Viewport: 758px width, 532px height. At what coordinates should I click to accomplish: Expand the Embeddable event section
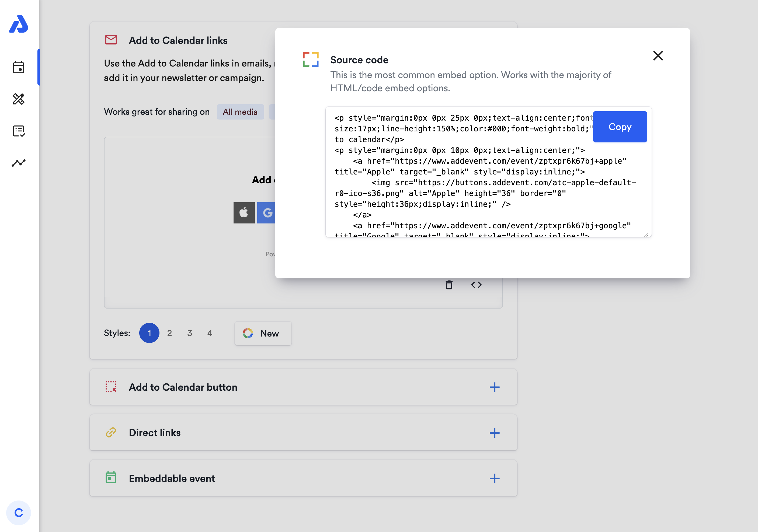(x=494, y=478)
